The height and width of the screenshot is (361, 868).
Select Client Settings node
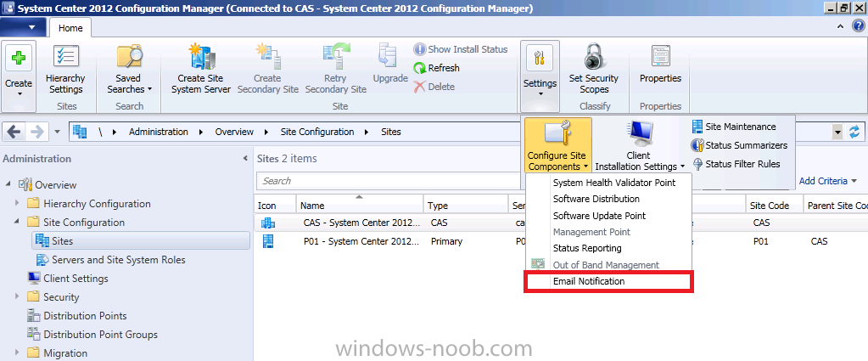[76, 279]
